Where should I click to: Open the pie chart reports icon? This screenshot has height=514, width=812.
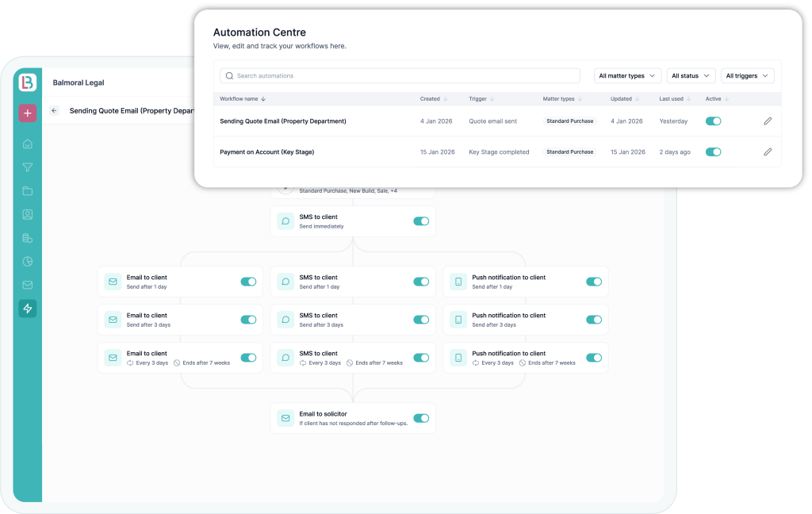click(x=28, y=262)
